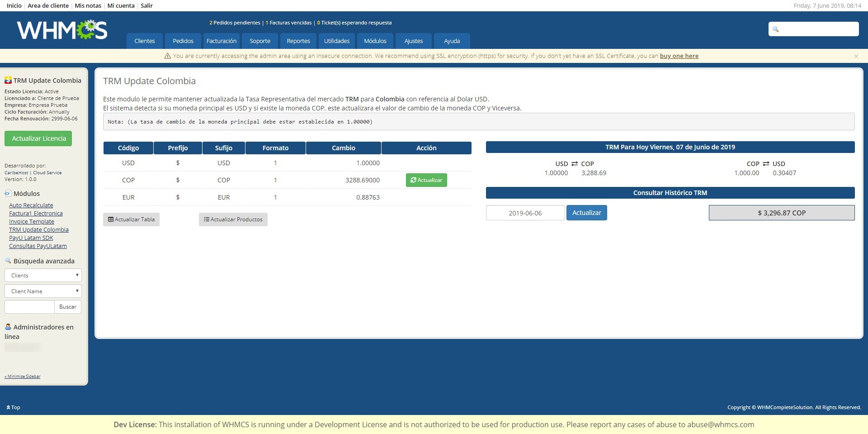Viewport: 868px width, 434px height.
Task: Click green Actualizar button in COP row
Action: click(426, 180)
